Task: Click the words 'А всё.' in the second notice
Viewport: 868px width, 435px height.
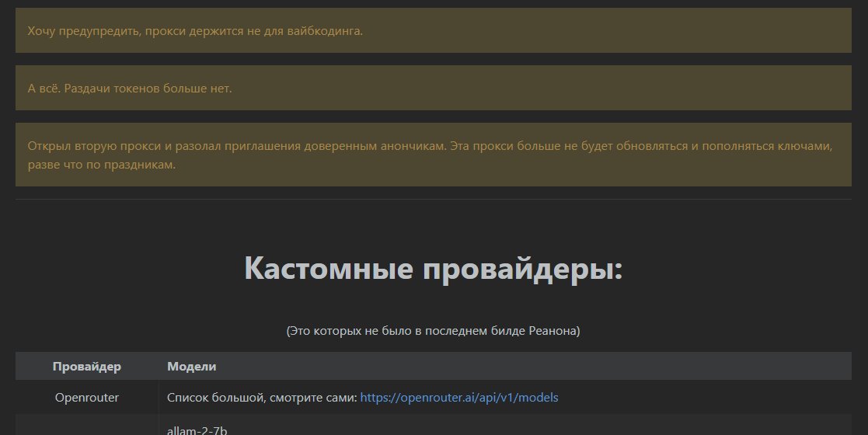Action: 44,89
